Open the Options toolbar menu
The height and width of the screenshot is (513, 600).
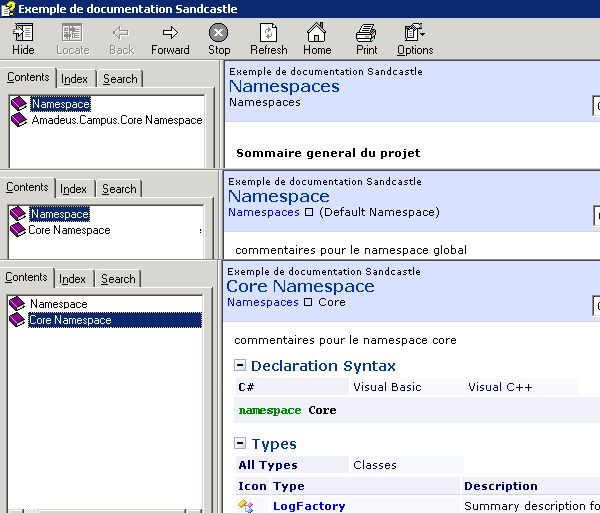tap(415, 39)
